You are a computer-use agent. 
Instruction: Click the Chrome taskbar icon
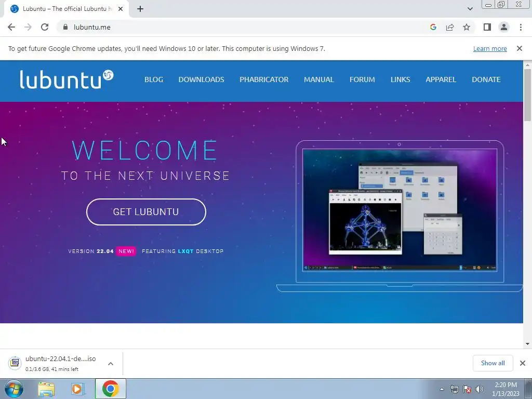(110, 389)
